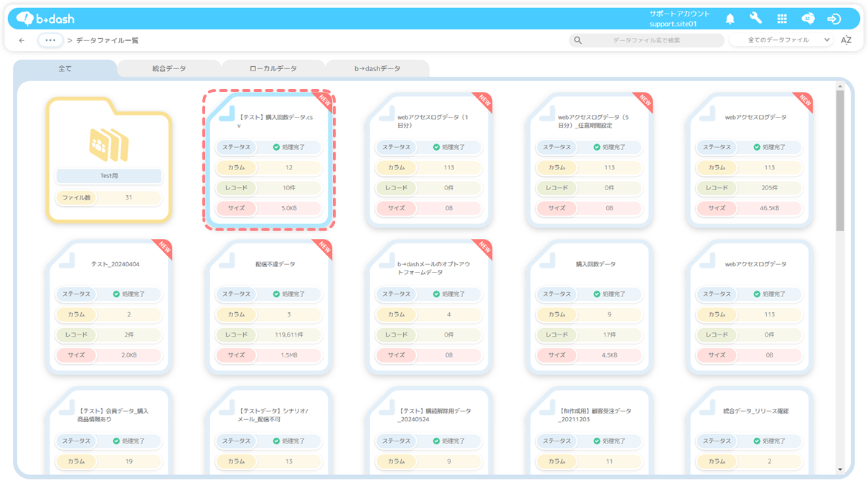Viewport: 868px width, 488px height.
Task: Open the Test用 folder
Action: 109,159
